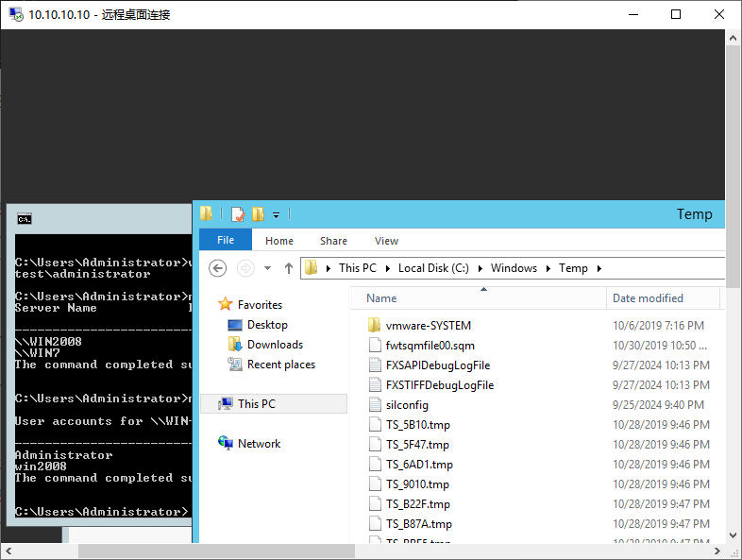
Task: Expand the breadcrumb arrow before This PC
Action: coord(328,269)
